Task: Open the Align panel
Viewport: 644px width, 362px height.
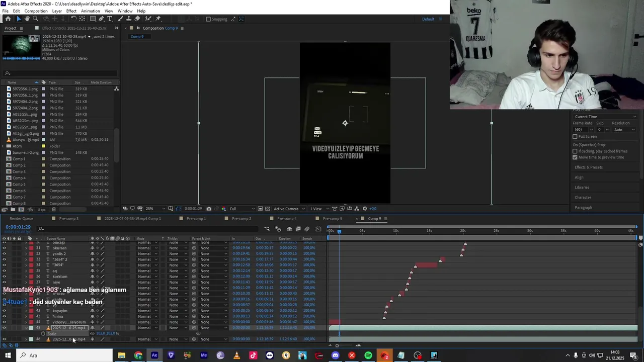Action: (x=579, y=177)
